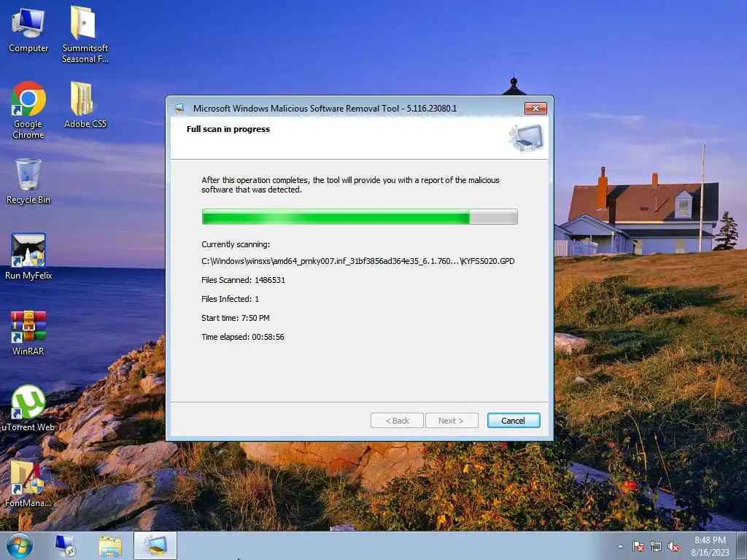Show hidden tray icons arrow
This screenshot has width=747, height=560.
620,546
